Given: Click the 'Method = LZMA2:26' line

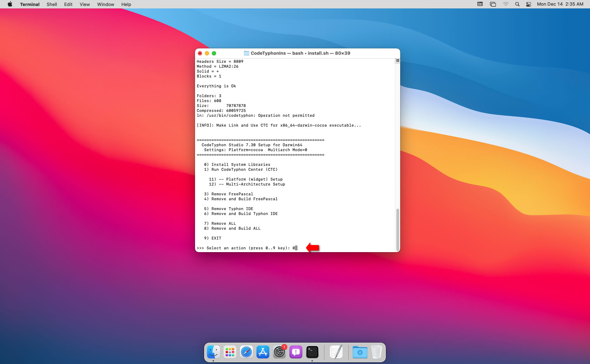Looking at the screenshot, I should [x=217, y=66].
